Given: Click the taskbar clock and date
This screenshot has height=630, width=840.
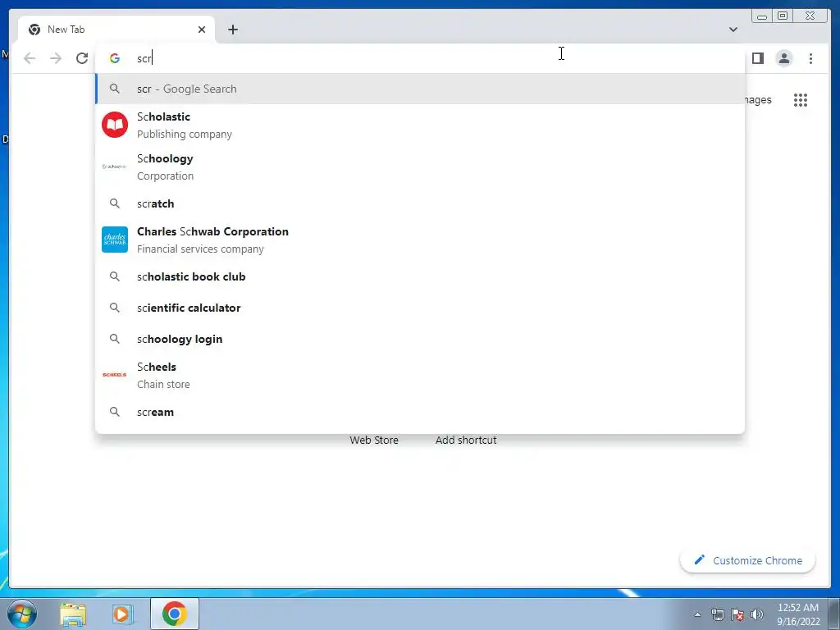Looking at the screenshot, I should click(798, 614).
